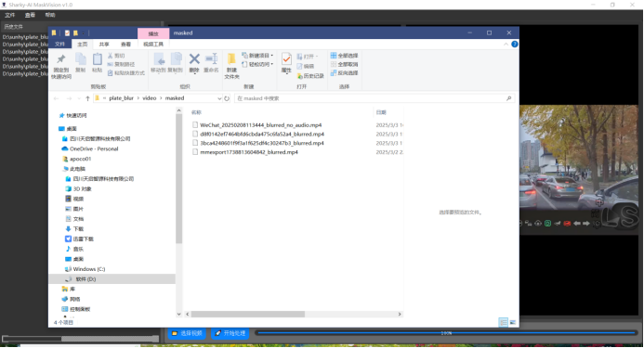Click the Select video (选择视频) button

coord(188,333)
